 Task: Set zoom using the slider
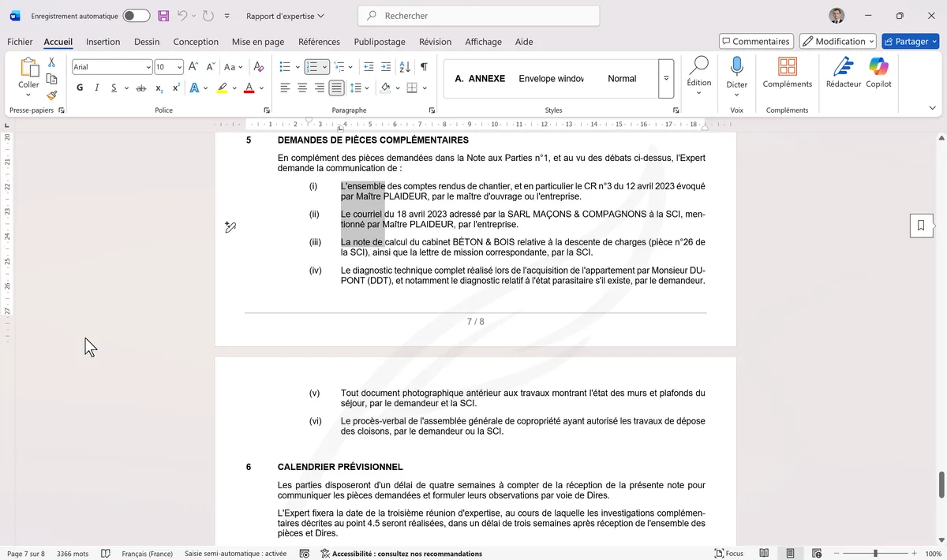click(874, 553)
